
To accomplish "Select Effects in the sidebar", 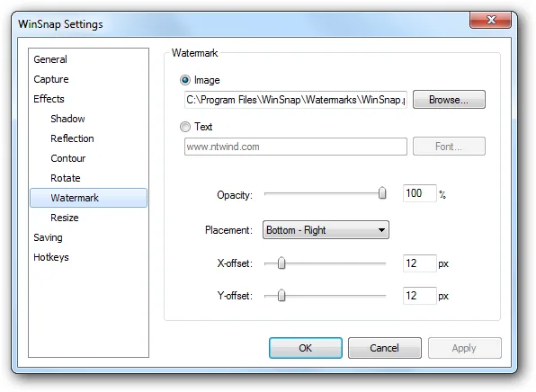I will [x=49, y=99].
